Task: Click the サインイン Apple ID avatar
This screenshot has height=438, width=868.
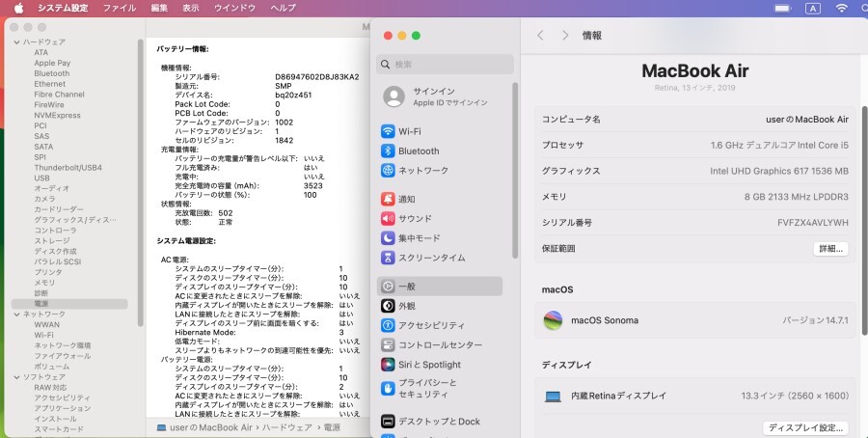Action: [393, 96]
